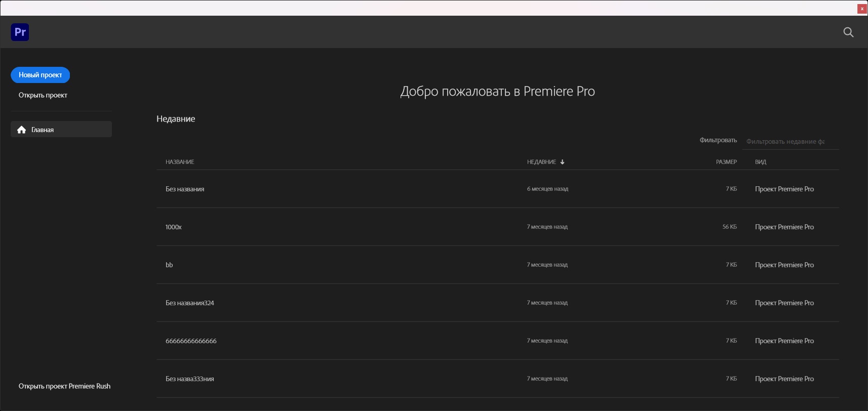Viewport: 868px width, 411px height.
Task: Click the Premiere Pro logo icon
Action: pyautogui.click(x=20, y=32)
